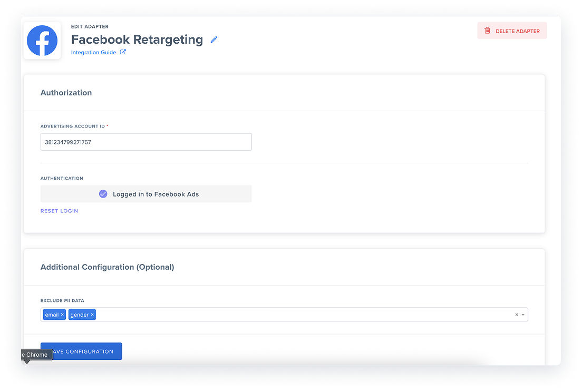Click the Authorization section heading

click(x=66, y=93)
